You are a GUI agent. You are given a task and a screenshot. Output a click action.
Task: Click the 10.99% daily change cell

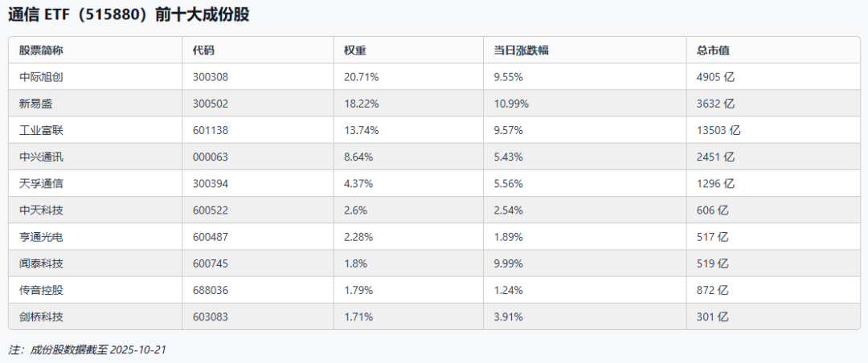[x=511, y=104]
